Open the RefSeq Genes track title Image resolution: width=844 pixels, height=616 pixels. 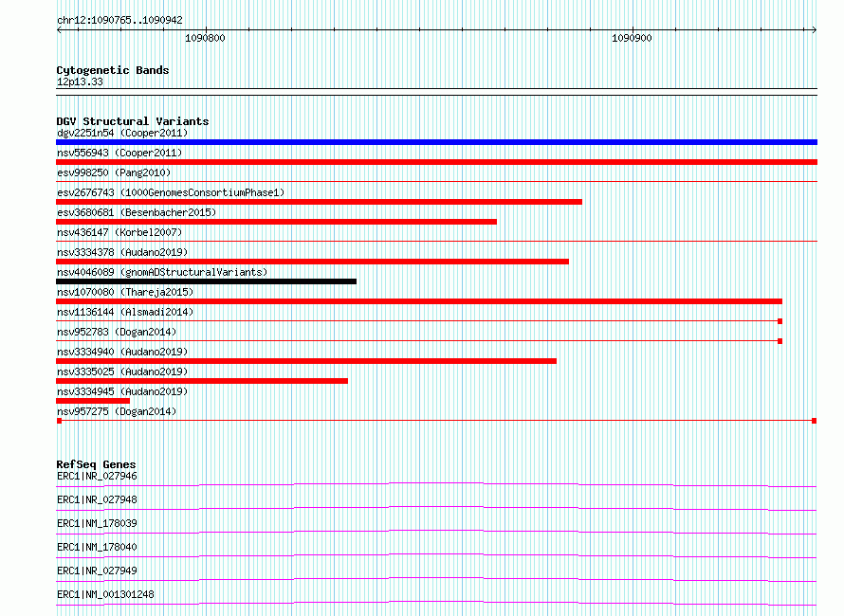click(97, 464)
